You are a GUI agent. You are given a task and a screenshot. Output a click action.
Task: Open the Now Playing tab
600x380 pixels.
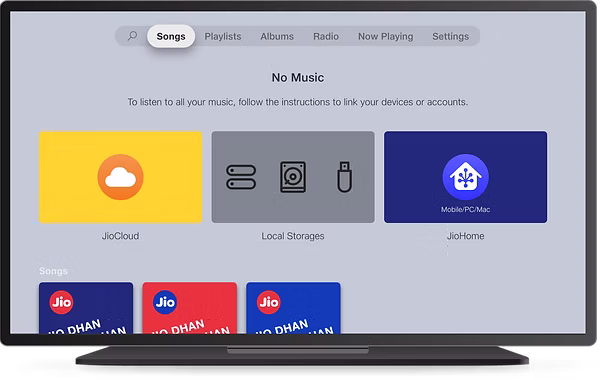[x=386, y=36]
